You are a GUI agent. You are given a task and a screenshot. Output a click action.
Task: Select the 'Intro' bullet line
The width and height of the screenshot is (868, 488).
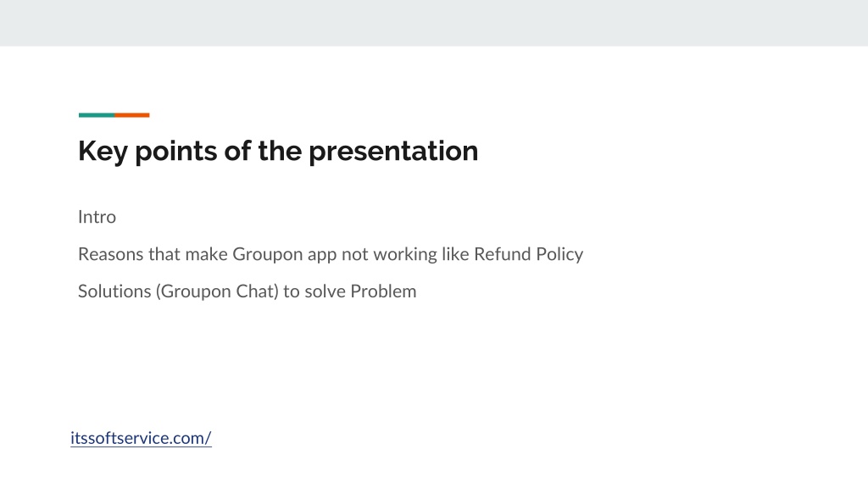pos(97,217)
